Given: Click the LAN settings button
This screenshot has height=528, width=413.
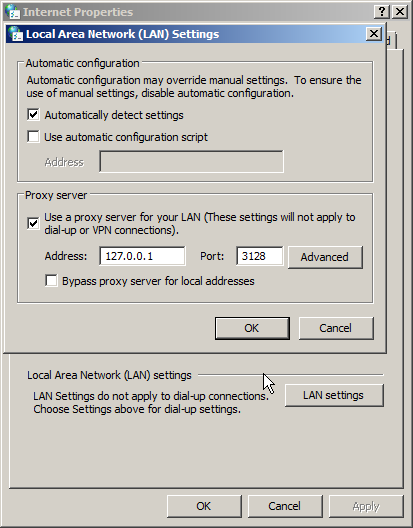Looking at the screenshot, I should point(334,395).
